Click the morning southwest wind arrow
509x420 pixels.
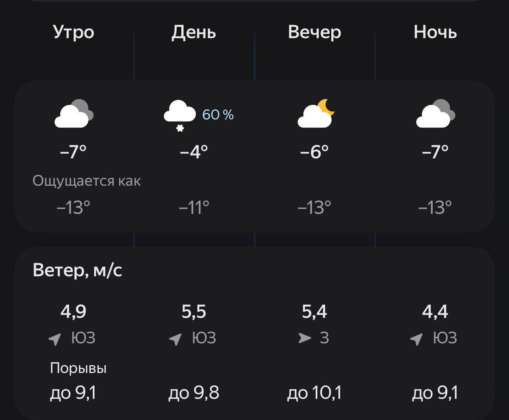tap(55, 339)
